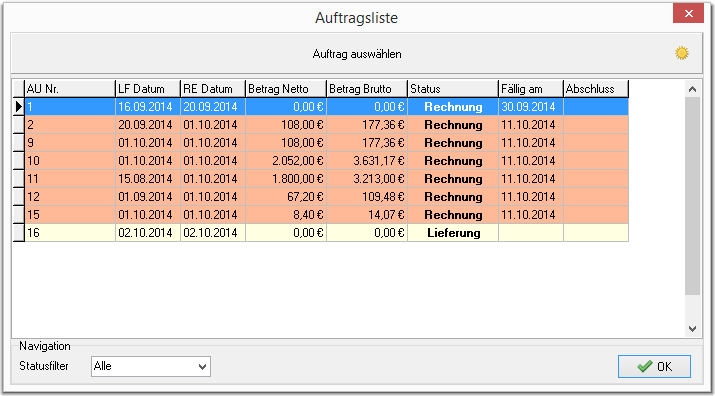This screenshot has height=396, width=715.
Task: Click net amount 2.052,00 € cell
Action: (x=286, y=161)
